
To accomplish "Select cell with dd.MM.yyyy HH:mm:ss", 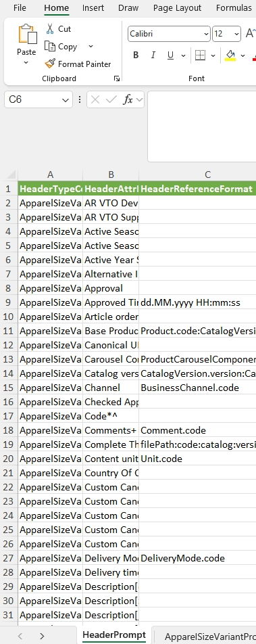I will click(x=197, y=302).
